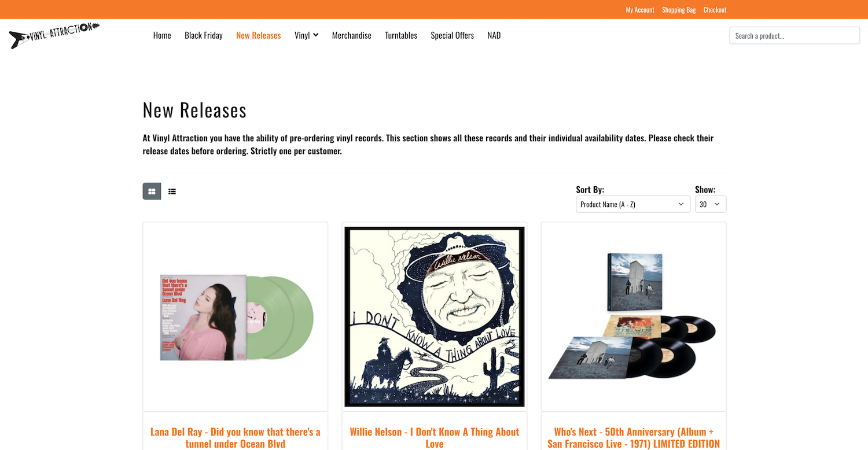The image size is (868, 450).
Task: View Special Offers page
Action: [x=452, y=35]
